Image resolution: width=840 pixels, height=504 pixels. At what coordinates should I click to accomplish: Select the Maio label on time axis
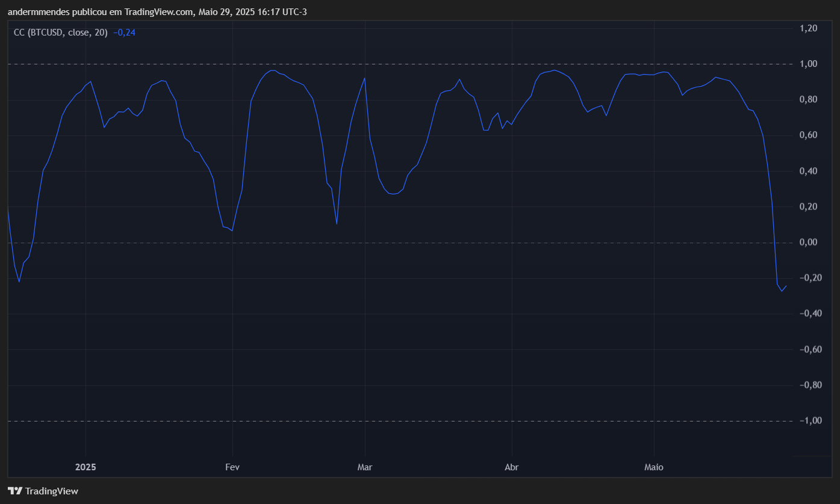coord(654,467)
